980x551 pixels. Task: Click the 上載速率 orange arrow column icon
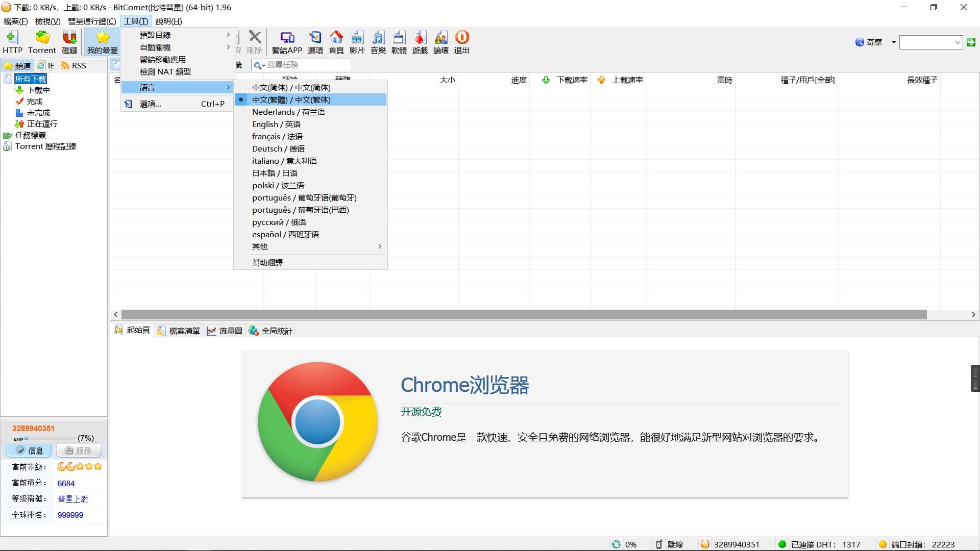pos(602,80)
